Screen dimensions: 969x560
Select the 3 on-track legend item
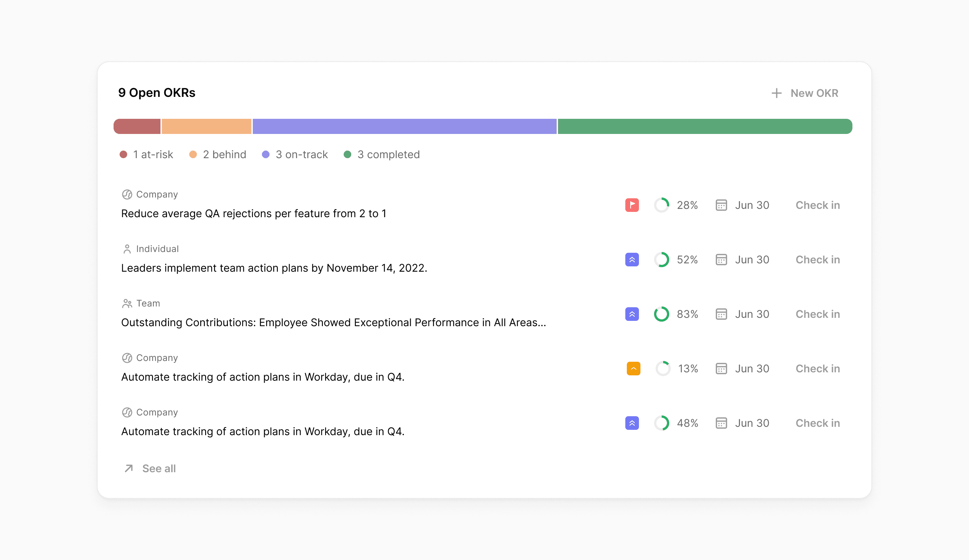pyautogui.click(x=294, y=154)
